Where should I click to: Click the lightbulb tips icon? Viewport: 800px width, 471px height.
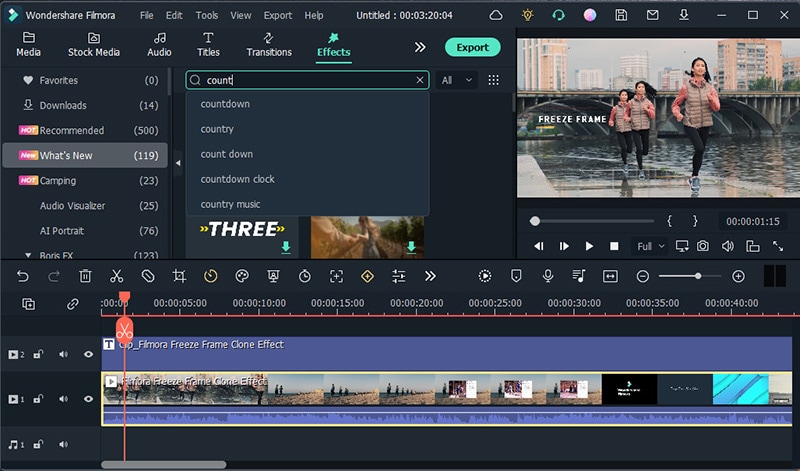[x=528, y=15]
